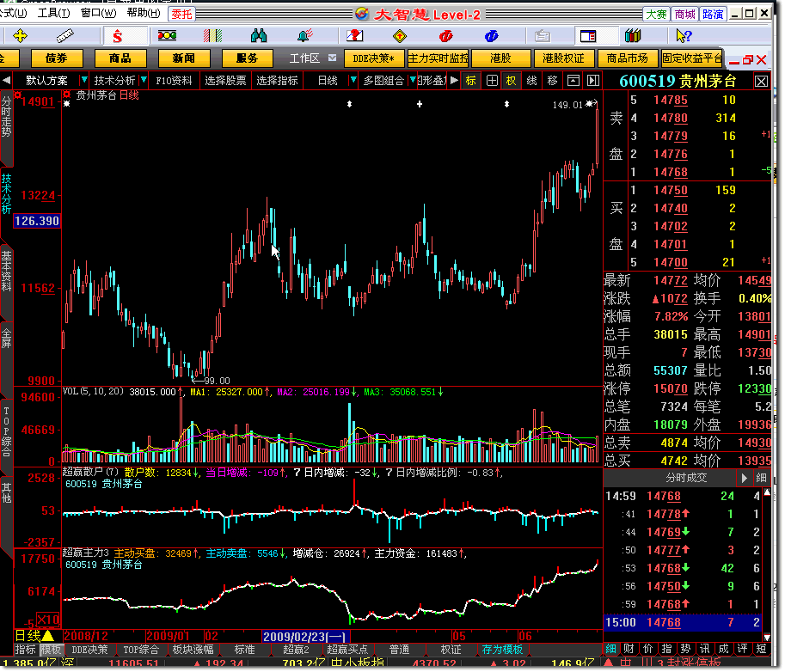Image resolution: width=785 pixels, height=672 pixels.
Task: Expand 分时成交 with the right arrow
Action: (x=744, y=479)
